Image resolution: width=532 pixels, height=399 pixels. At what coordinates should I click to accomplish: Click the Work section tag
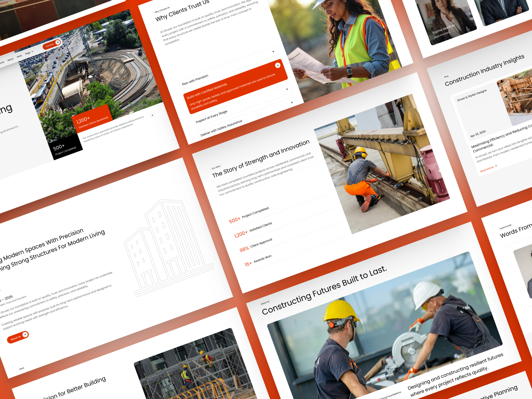pos(22,368)
